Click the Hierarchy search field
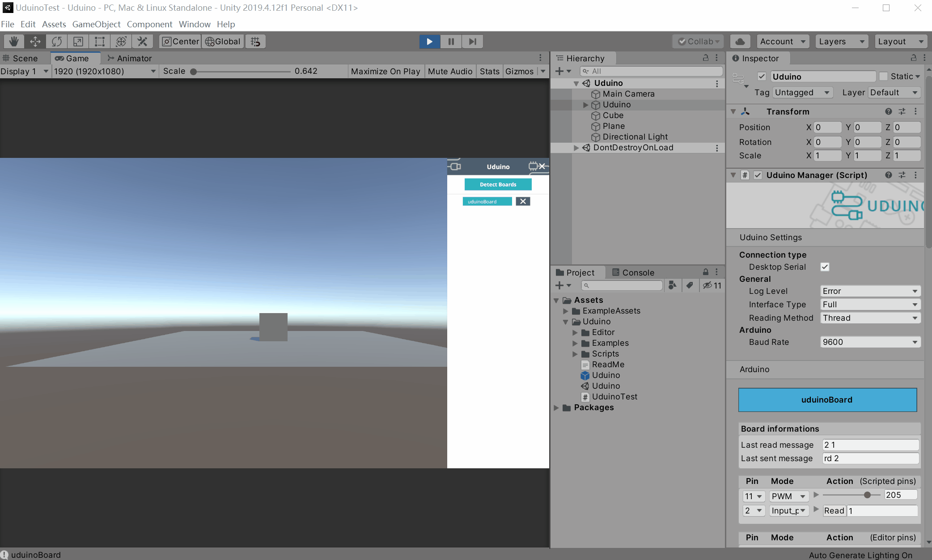This screenshot has width=932, height=560. tap(651, 71)
